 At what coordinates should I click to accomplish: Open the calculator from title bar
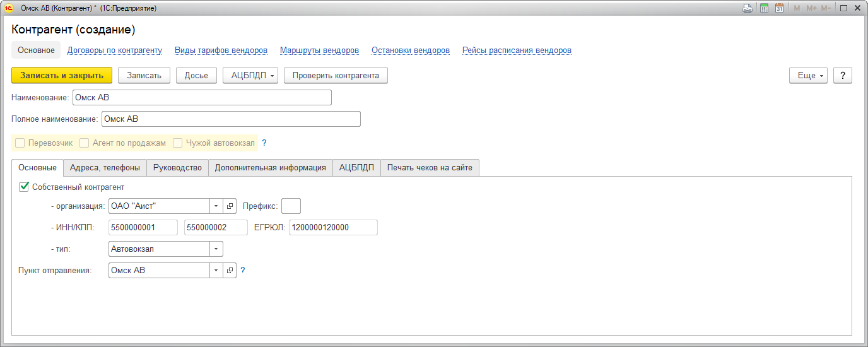764,8
